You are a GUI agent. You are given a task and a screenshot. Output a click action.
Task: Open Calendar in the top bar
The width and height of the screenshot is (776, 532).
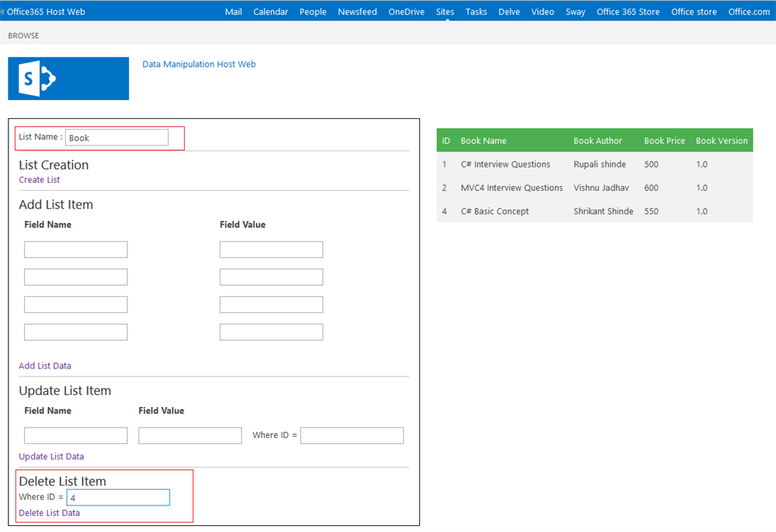coord(271,11)
